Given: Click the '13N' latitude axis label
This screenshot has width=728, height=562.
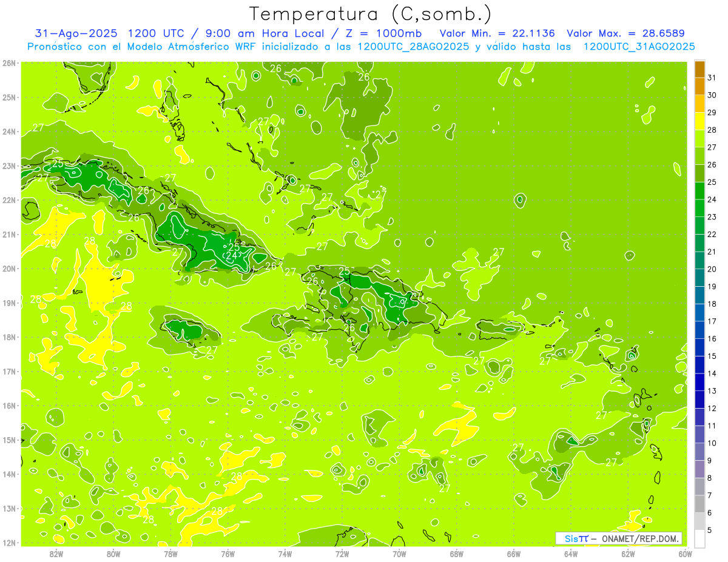Looking at the screenshot, I should pyautogui.click(x=8, y=509).
